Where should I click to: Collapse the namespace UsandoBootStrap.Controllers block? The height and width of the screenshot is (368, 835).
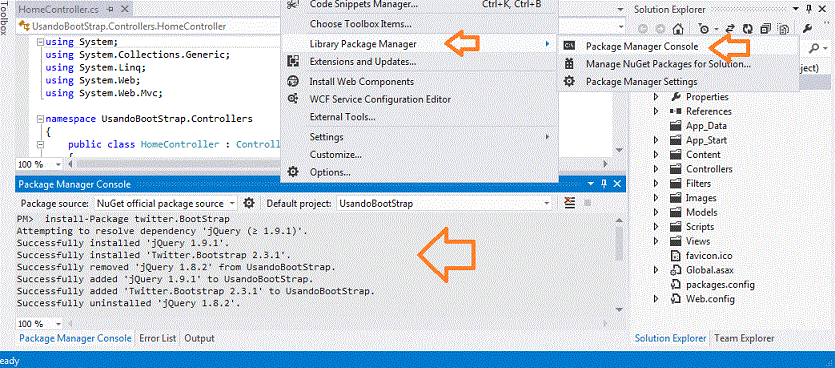[40, 118]
